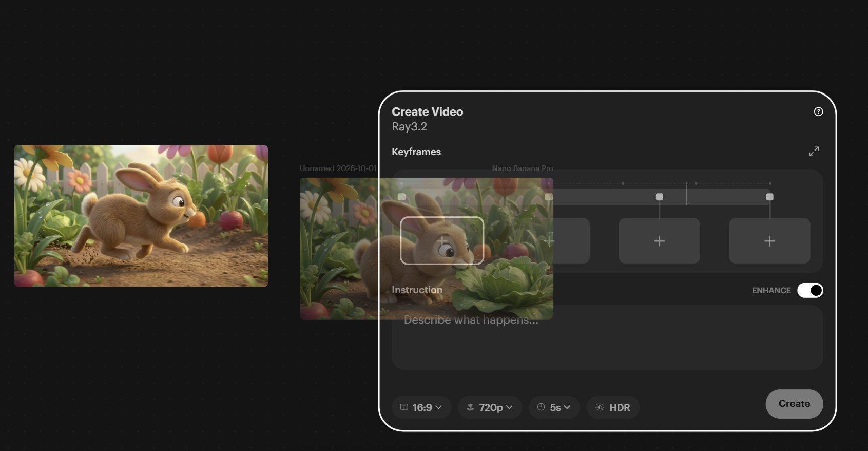
Task: Open the 5s duration dropdown
Action: pos(554,407)
